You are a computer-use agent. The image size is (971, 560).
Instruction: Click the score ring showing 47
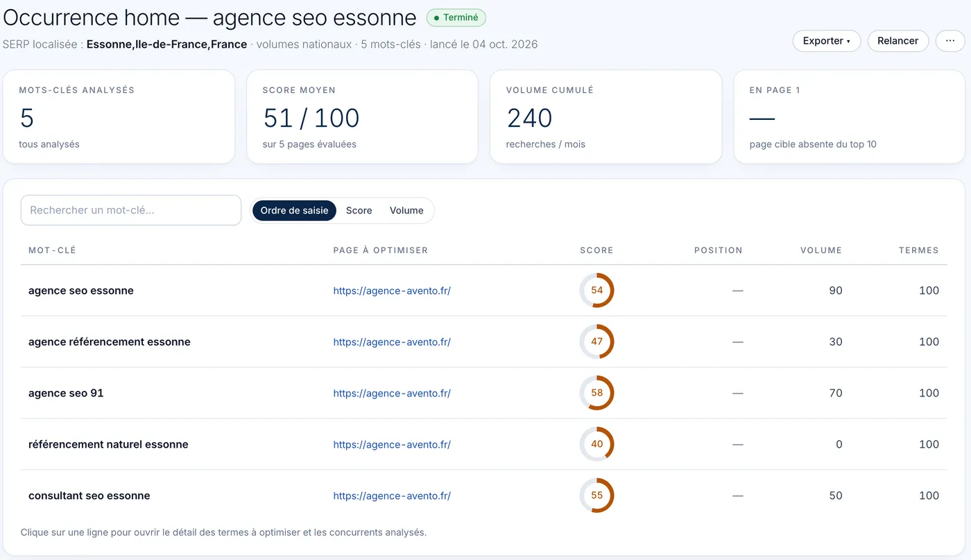(597, 342)
